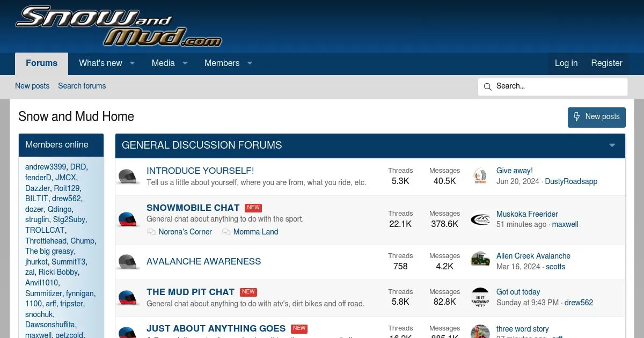Viewport: 644px width, 338px height.
Task: Click the helmet icon beside AVALANCHE AWARENESS
Action: tap(127, 262)
